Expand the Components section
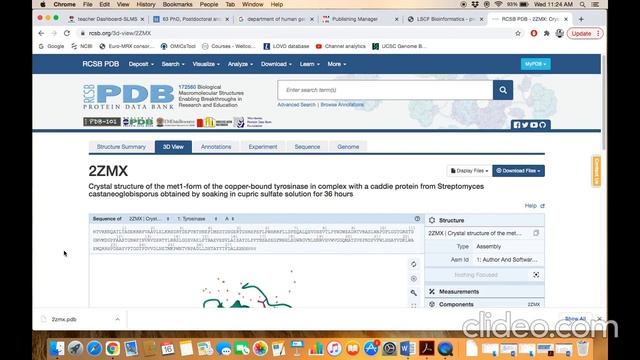The width and height of the screenshot is (640, 360). (484, 304)
